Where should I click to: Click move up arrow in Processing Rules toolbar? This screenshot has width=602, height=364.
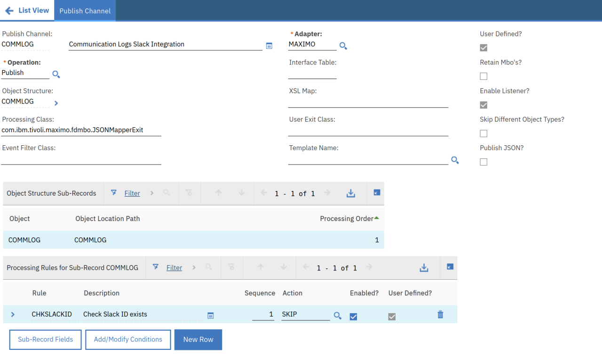[x=260, y=267]
